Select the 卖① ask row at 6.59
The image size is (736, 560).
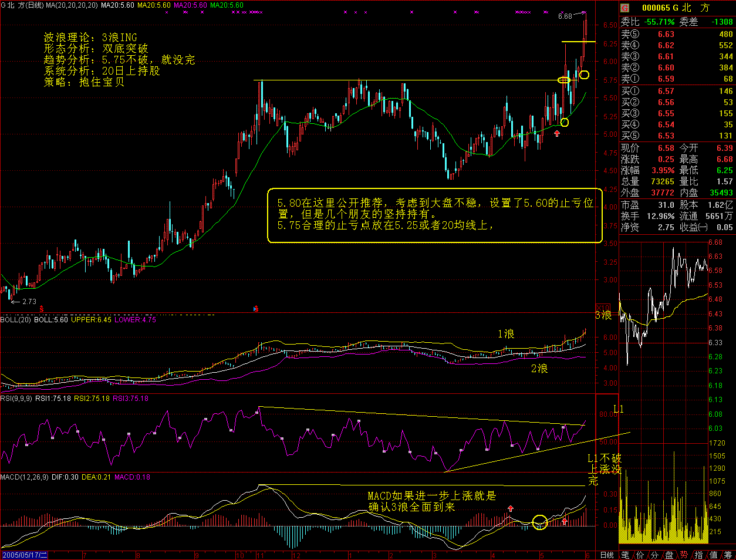click(677, 79)
